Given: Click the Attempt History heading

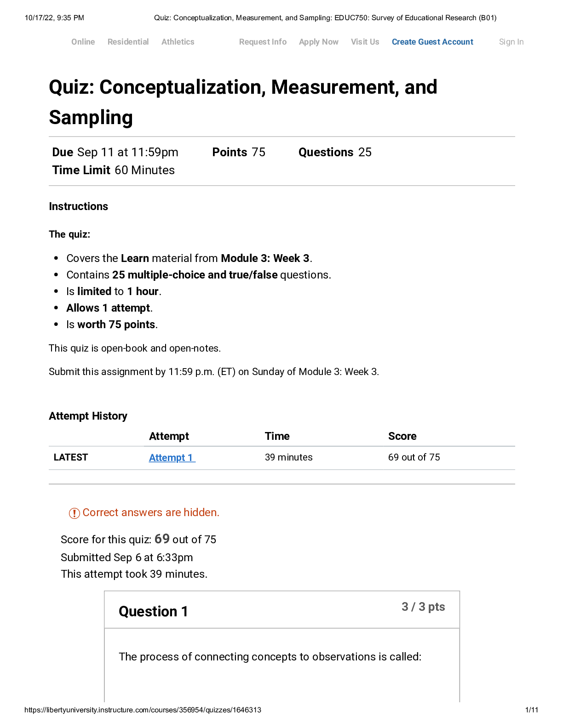Looking at the screenshot, I should tap(88, 416).
